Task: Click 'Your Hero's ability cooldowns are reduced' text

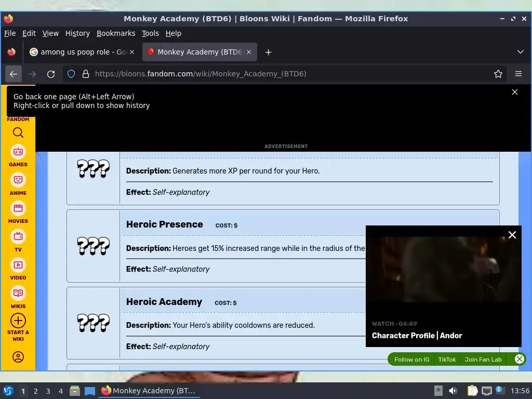Action: coord(244,325)
